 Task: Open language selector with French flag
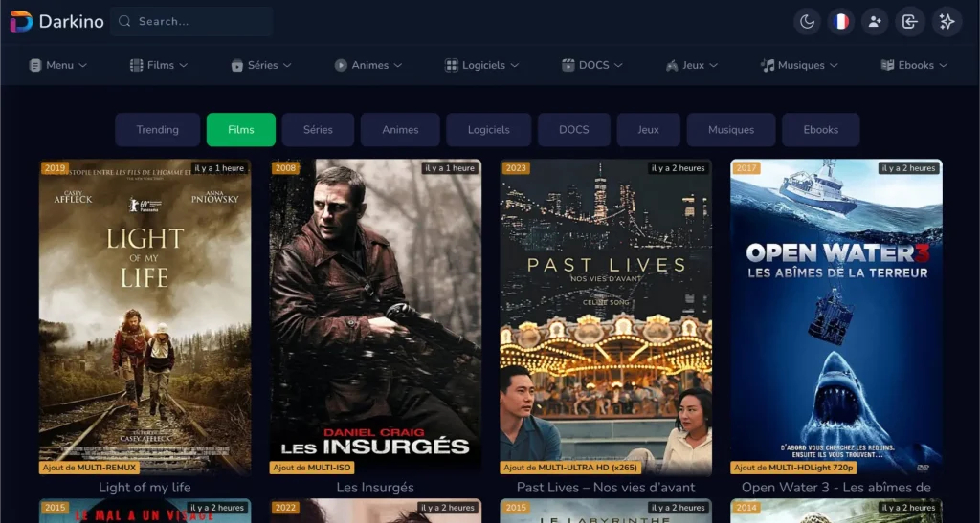click(x=841, y=22)
